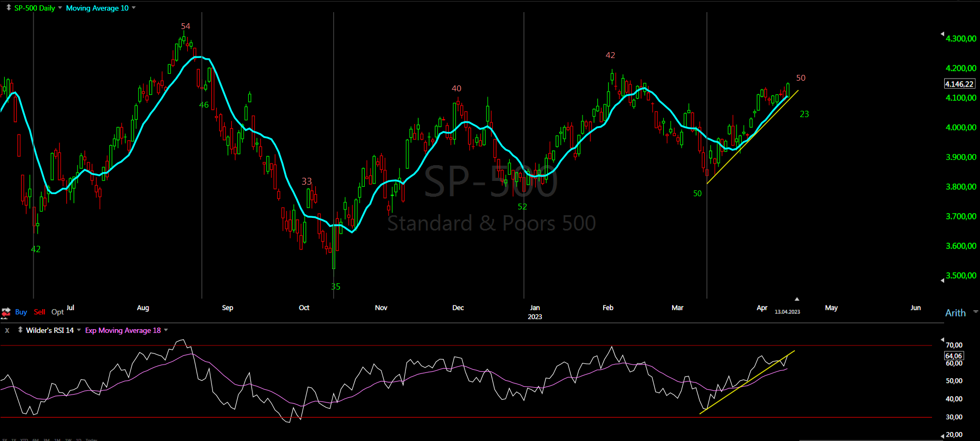Click the Apr month label on time axis

tap(762, 308)
